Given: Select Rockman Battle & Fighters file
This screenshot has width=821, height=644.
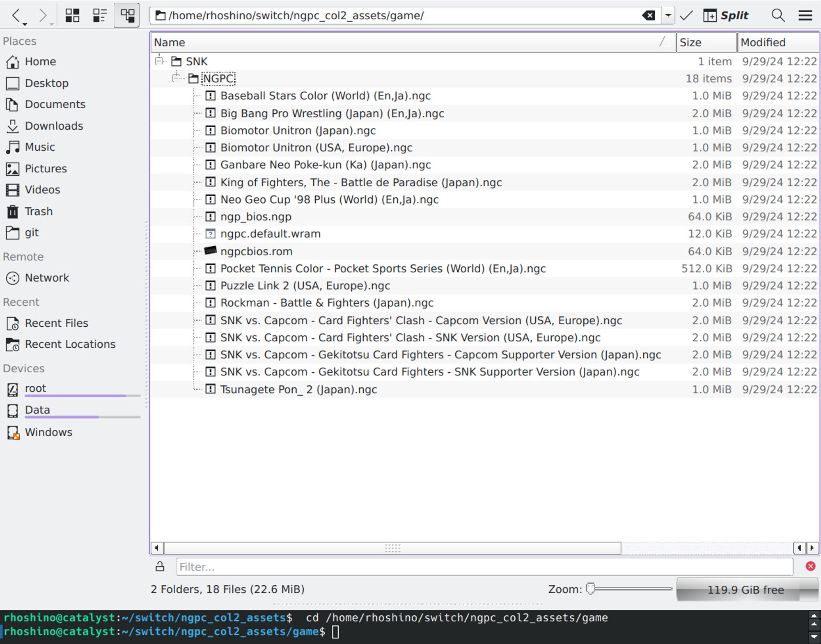Looking at the screenshot, I should pyautogui.click(x=327, y=303).
